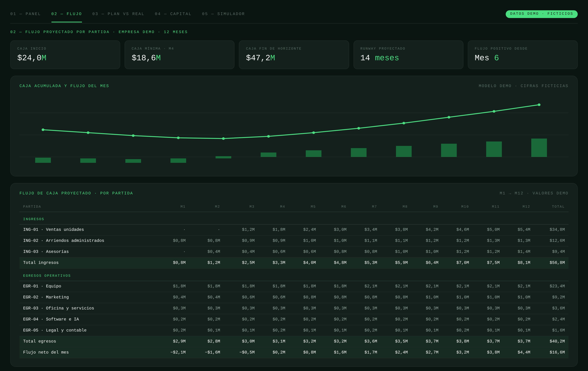Select the Total ingresos row label
Image resolution: width=588 pixels, height=371 pixels.
[x=41, y=263]
